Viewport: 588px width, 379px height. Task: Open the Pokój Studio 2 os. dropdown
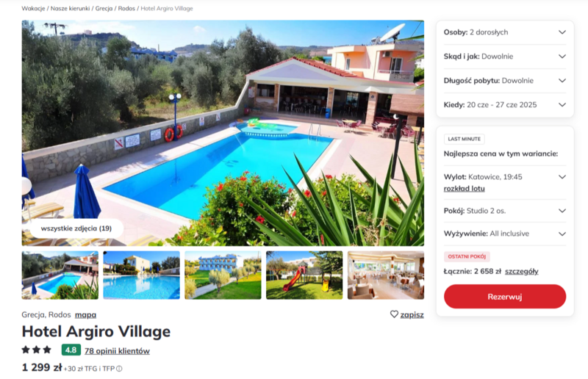505,211
